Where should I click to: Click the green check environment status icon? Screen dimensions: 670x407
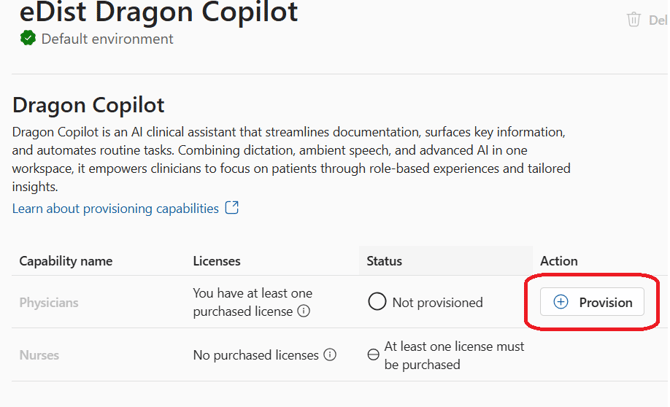click(x=28, y=38)
